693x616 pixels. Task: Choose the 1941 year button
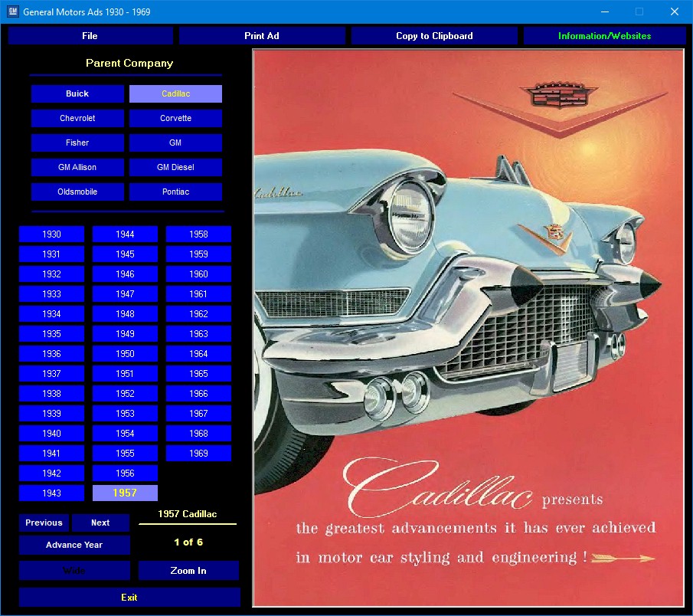52,454
